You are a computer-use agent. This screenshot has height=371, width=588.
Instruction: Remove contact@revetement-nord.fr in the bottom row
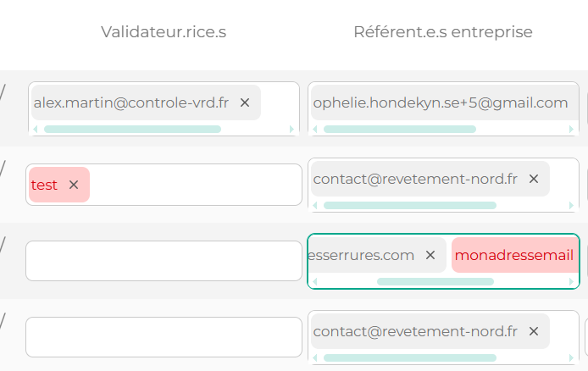(534, 331)
